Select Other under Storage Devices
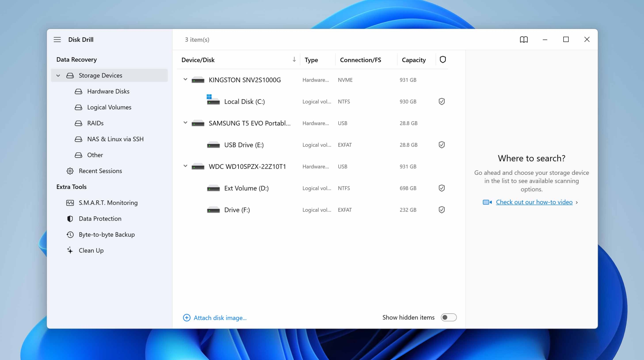This screenshot has width=644, height=360. click(x=95, y=155)
